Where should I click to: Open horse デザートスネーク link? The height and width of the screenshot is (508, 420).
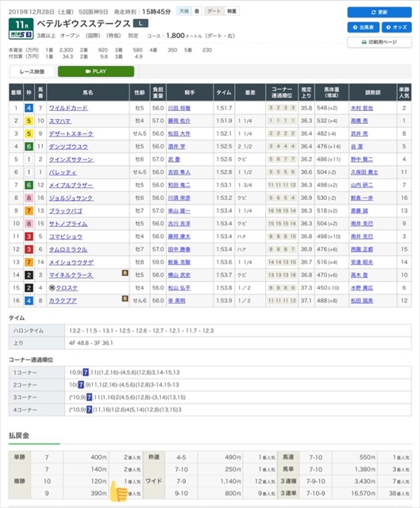point(71,133)
